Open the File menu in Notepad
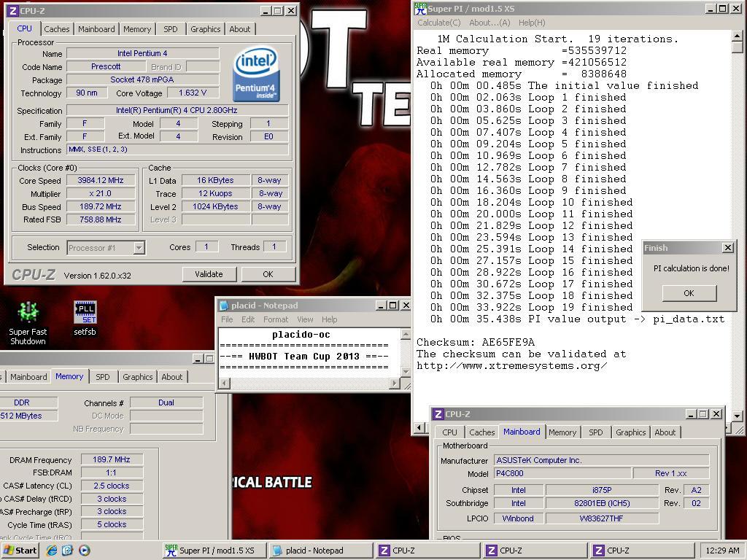This screenshot has height=560, width=747. 227,319
